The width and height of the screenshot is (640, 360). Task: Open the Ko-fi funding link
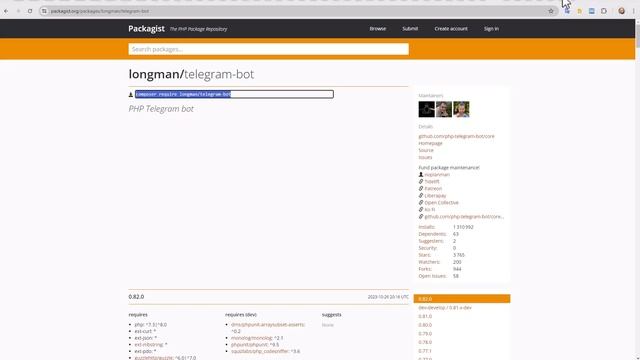pos(429,209)
